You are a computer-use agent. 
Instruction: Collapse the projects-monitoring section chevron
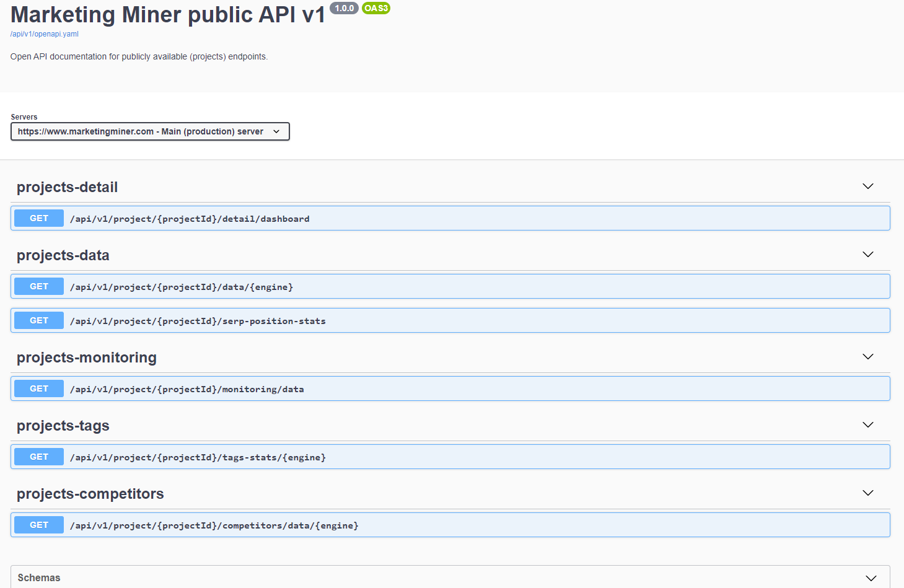pyautogui.click(x=868, y=357)
